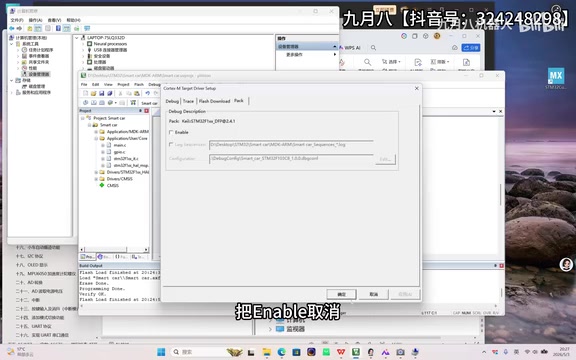Open Microsoft Edge from the taskbar
576x360 pixels.
tap(281, 352)
